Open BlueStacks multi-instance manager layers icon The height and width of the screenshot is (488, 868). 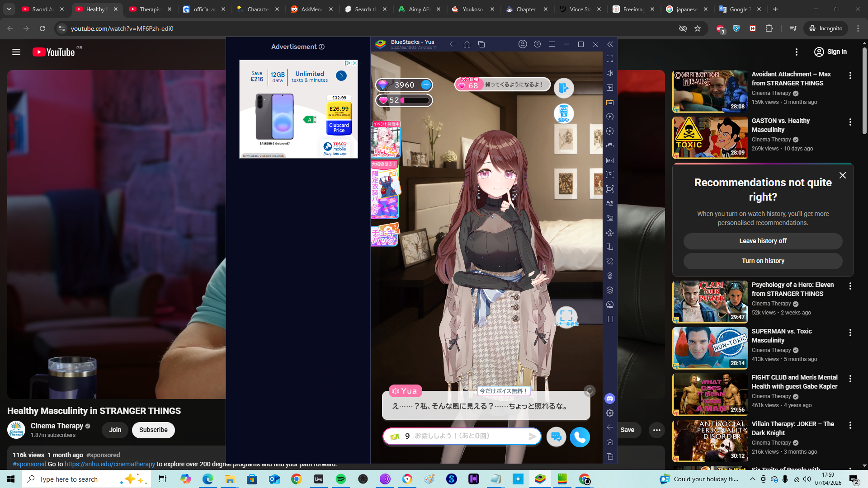(610, 290)
